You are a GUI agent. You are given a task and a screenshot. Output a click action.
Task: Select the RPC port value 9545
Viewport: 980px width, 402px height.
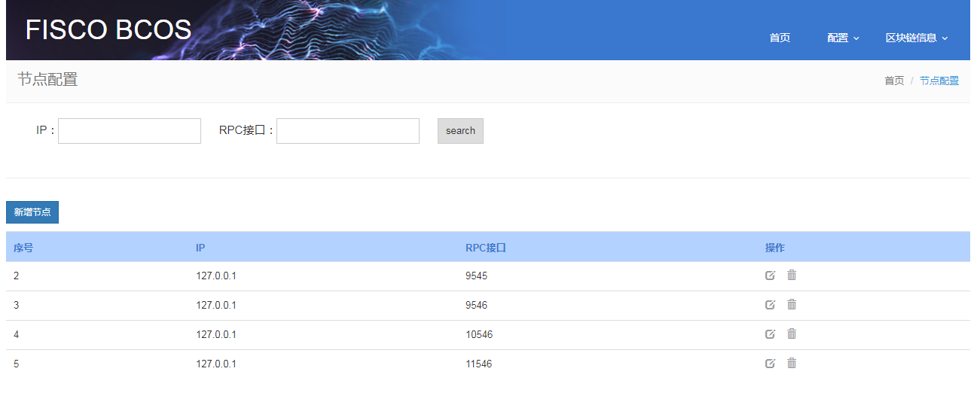[477, 276]
